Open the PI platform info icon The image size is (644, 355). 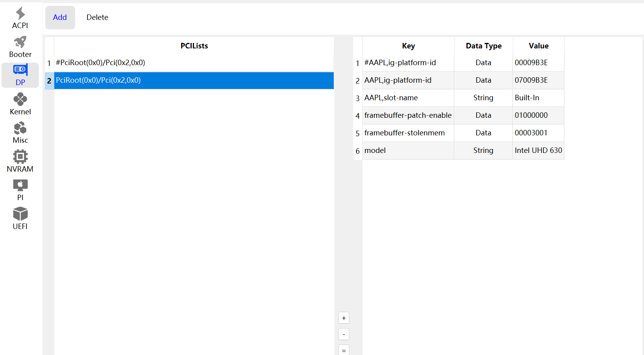(20, 186)
